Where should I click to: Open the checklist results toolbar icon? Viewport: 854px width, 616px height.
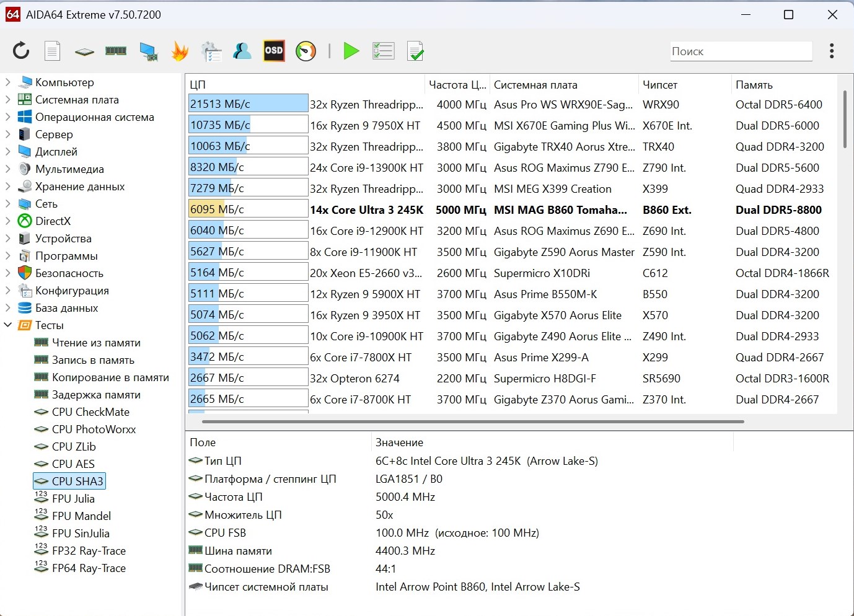point(384,51)
